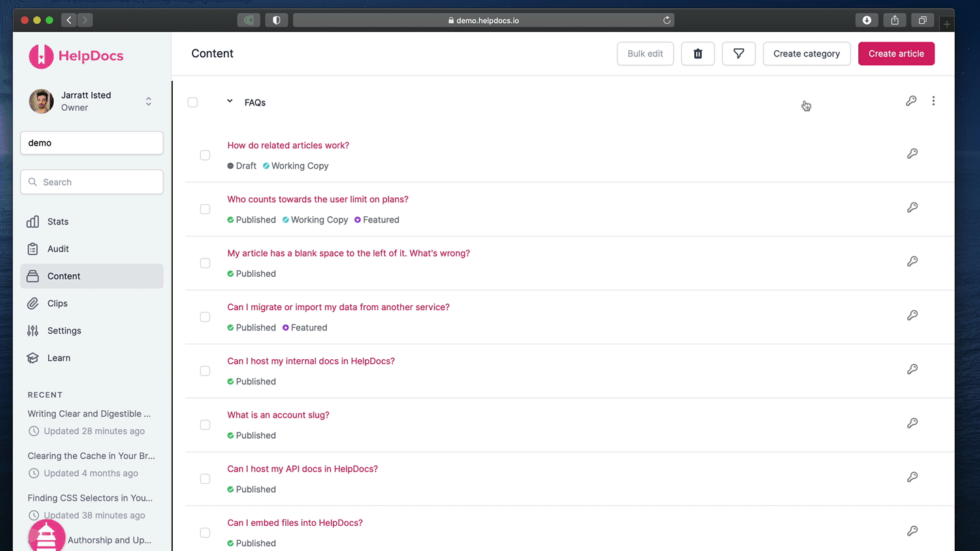
Task: Open the account switcher arrows
Action: pyautogui.click(x=148, y=101)
